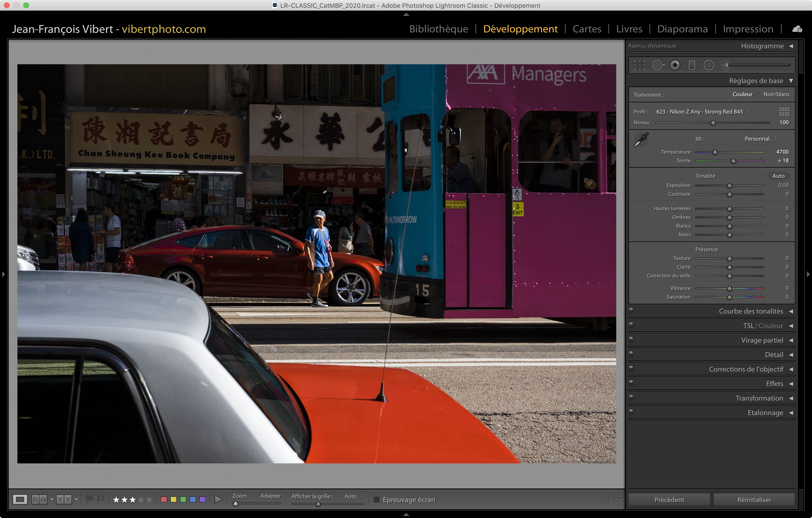Activate the Red Eye Correction tool

point(675,65)
